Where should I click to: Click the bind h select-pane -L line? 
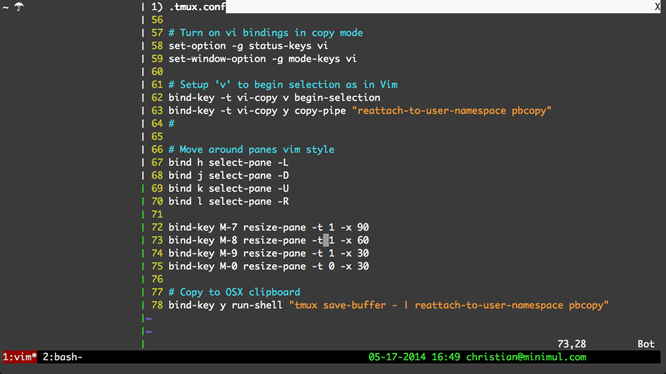tap(229, 163)
